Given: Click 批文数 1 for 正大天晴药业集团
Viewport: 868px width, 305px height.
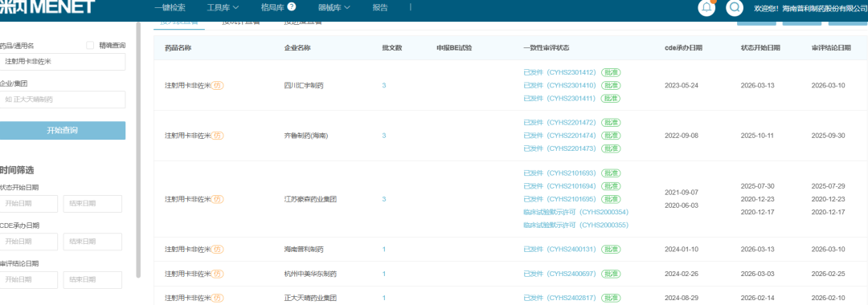Looking at the screenshot, I should pyautogui.click(x=383, y=298).
